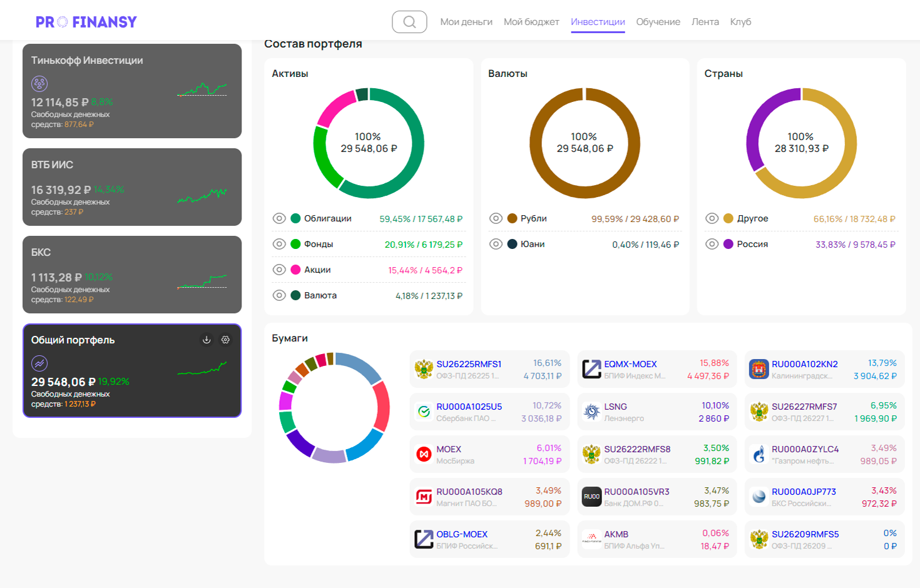Open the Лента page

pyautogui.click(x=705, y=22)
